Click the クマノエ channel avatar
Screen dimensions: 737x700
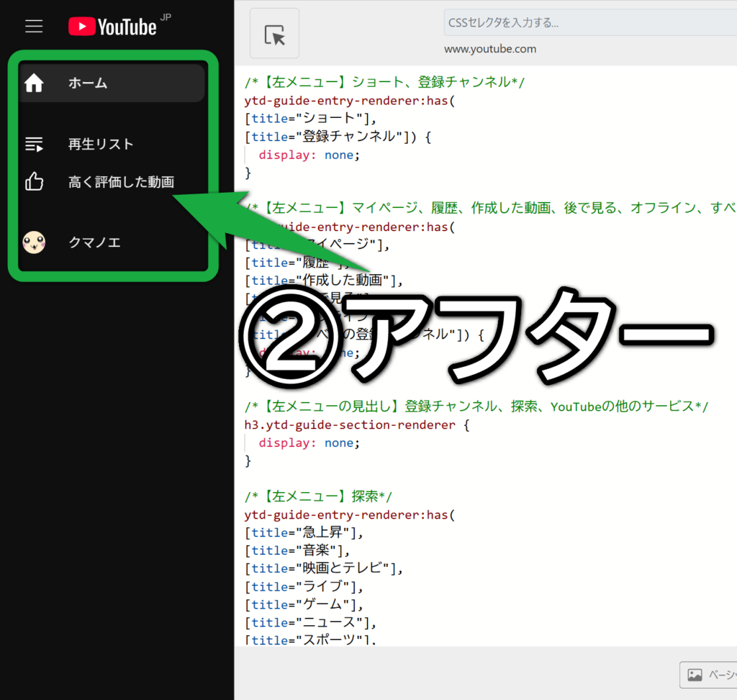[34, 242]
